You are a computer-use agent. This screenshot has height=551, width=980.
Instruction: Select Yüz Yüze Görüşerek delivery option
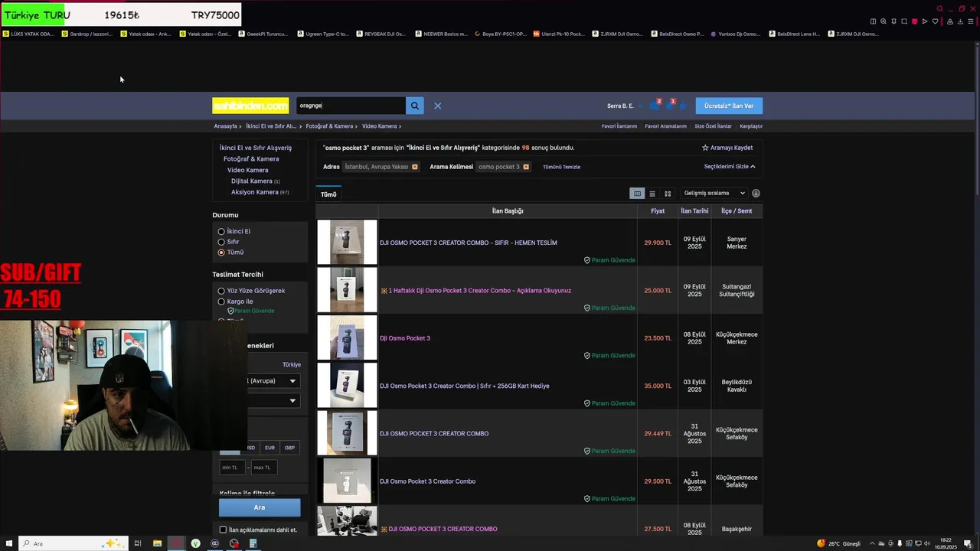221,291
